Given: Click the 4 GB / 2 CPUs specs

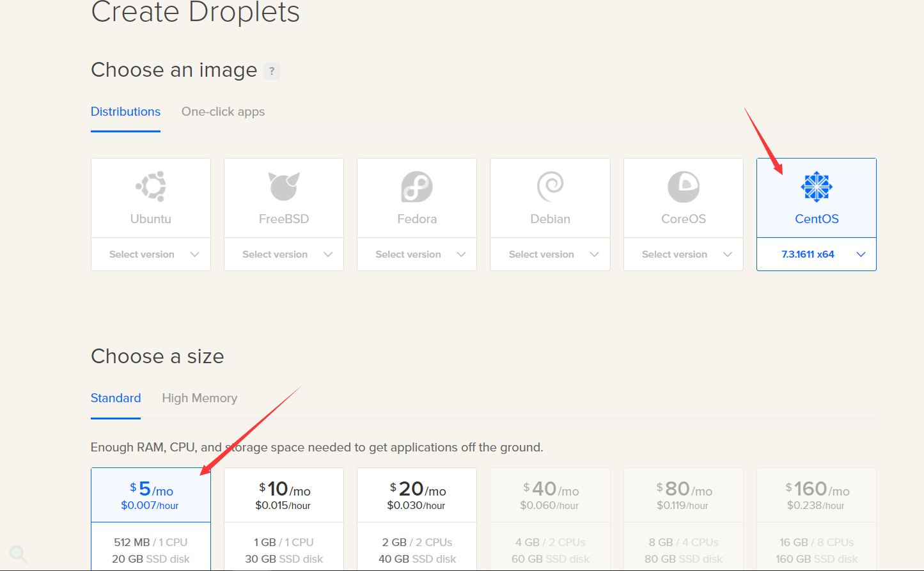Looking at the screenshot, I should (x=551, y=542).
